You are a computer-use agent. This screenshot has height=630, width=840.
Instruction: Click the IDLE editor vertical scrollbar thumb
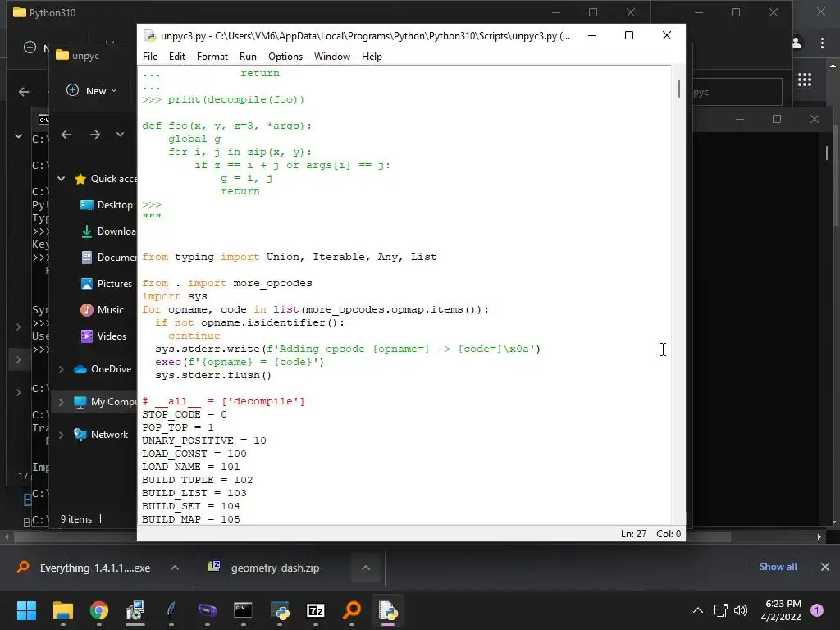pos(678,89)
